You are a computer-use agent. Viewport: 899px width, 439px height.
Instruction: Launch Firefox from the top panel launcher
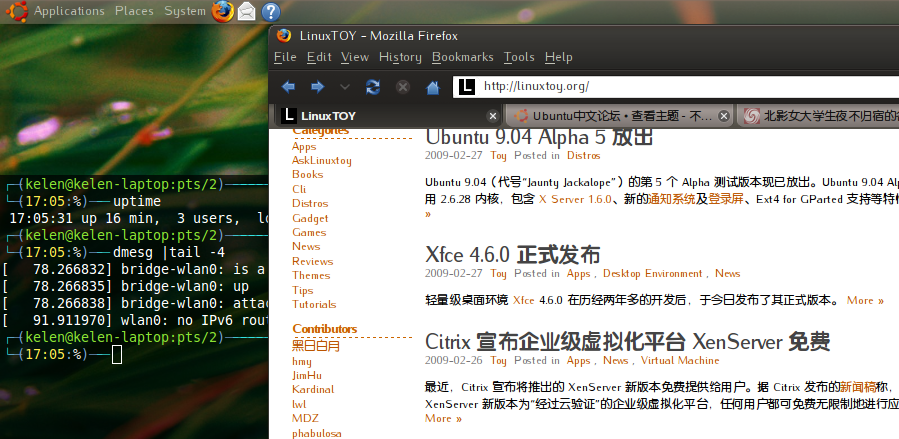222,11
